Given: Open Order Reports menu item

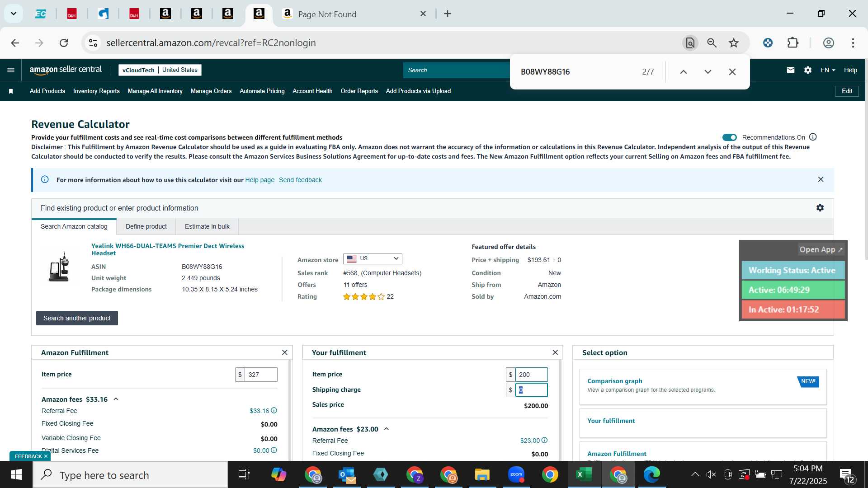Looking at the screenshot, I should pos(359,91).
